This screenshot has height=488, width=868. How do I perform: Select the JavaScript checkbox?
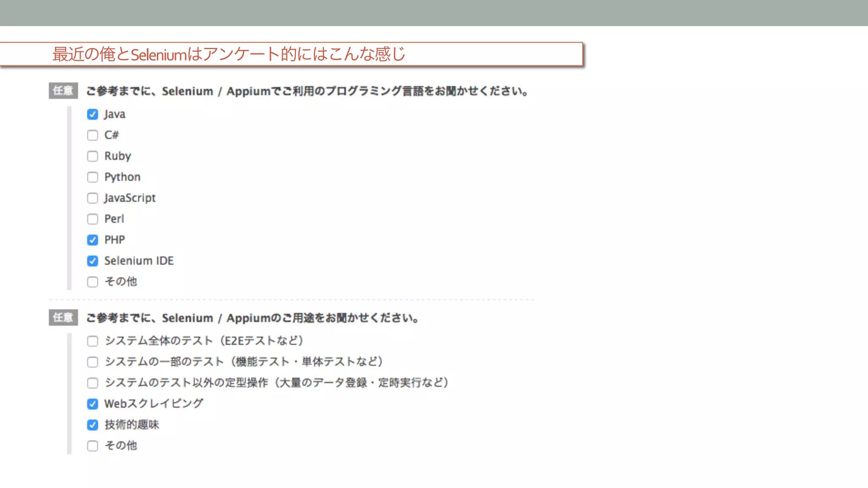tap(92, 198)
